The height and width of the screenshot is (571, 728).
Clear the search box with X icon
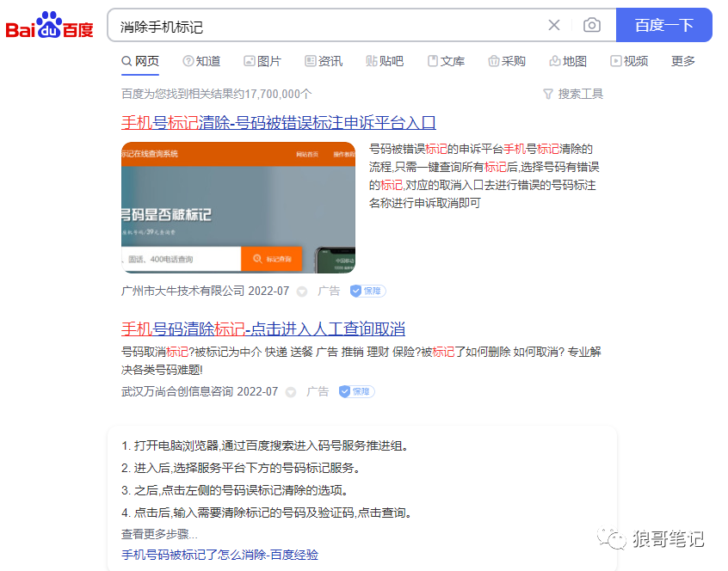point(554,25)
